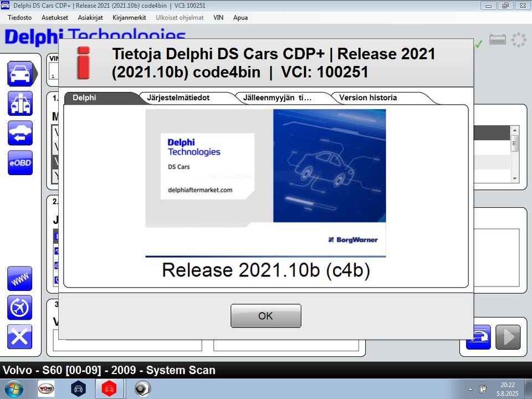This screenshot has height=399, width=532.
Task: Click the blue X exit icon
Action: (x=20, y=337)
